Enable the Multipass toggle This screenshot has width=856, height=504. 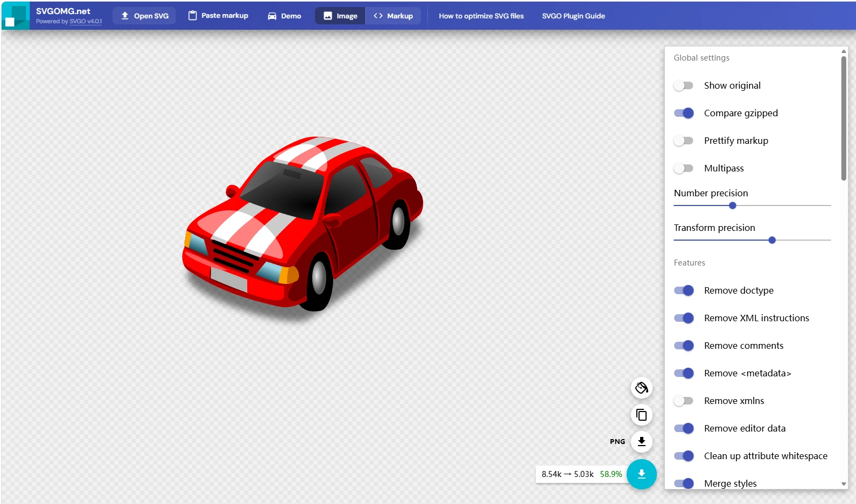684,168
